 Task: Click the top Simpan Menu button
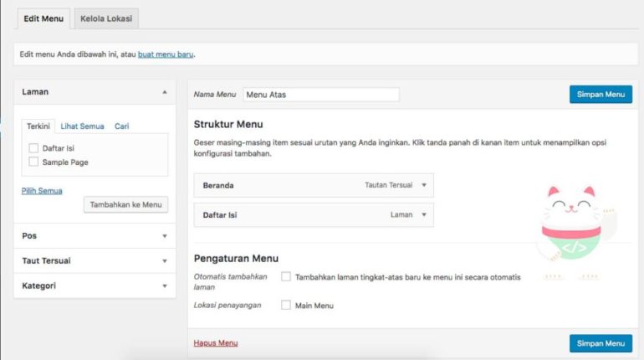tap(600, 95)
